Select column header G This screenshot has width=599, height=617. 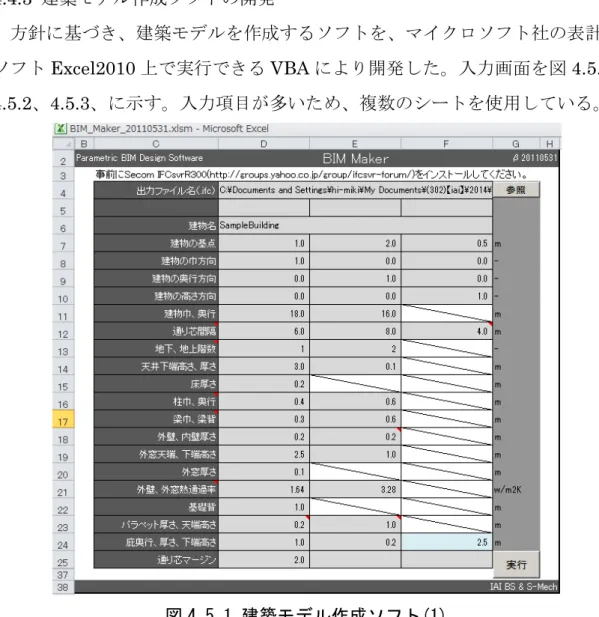click(516, 144)
